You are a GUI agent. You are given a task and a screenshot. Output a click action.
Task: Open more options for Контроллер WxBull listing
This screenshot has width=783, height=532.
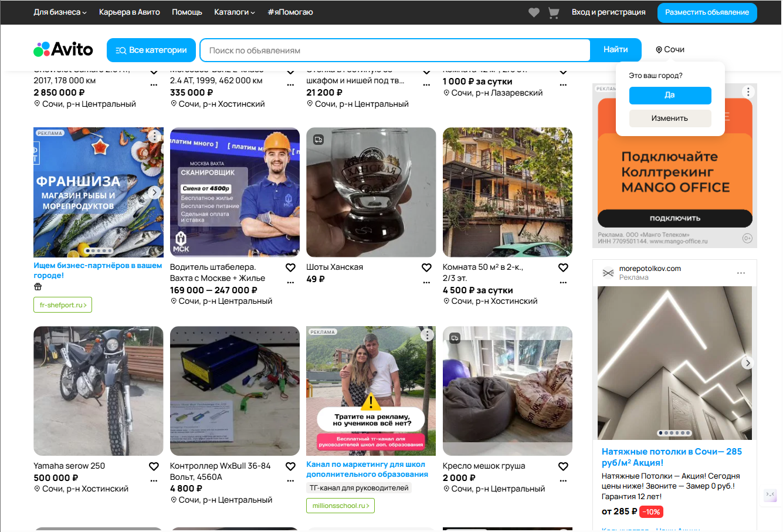(290, 481)
